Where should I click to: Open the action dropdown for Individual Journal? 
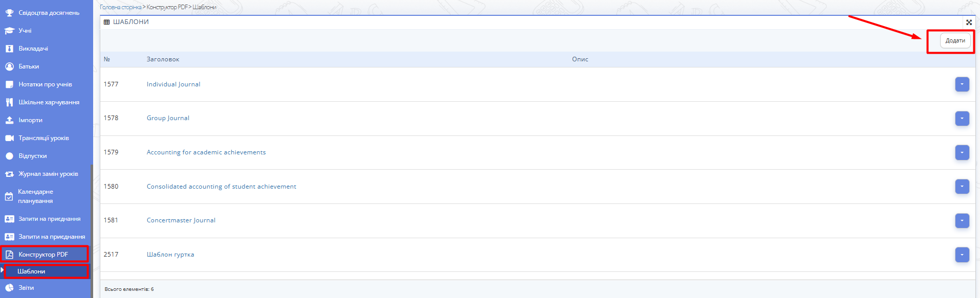962,84
